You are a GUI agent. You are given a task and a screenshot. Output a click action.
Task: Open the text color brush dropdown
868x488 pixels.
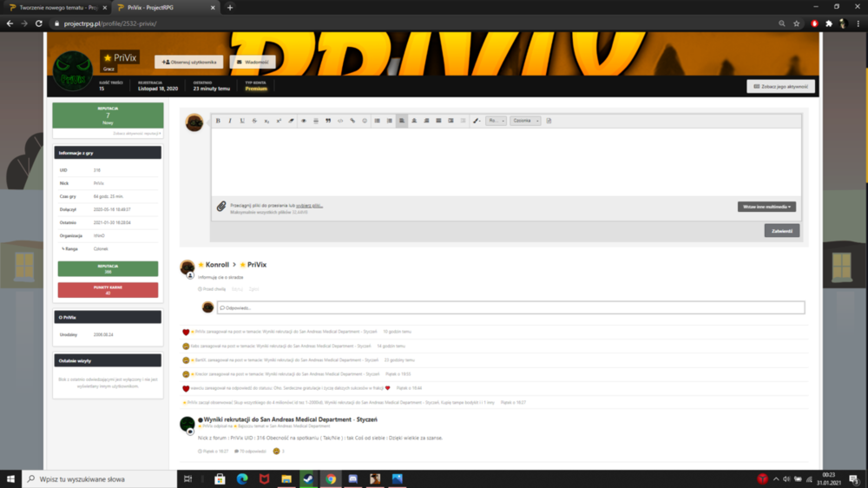click(x=477, y=121)
